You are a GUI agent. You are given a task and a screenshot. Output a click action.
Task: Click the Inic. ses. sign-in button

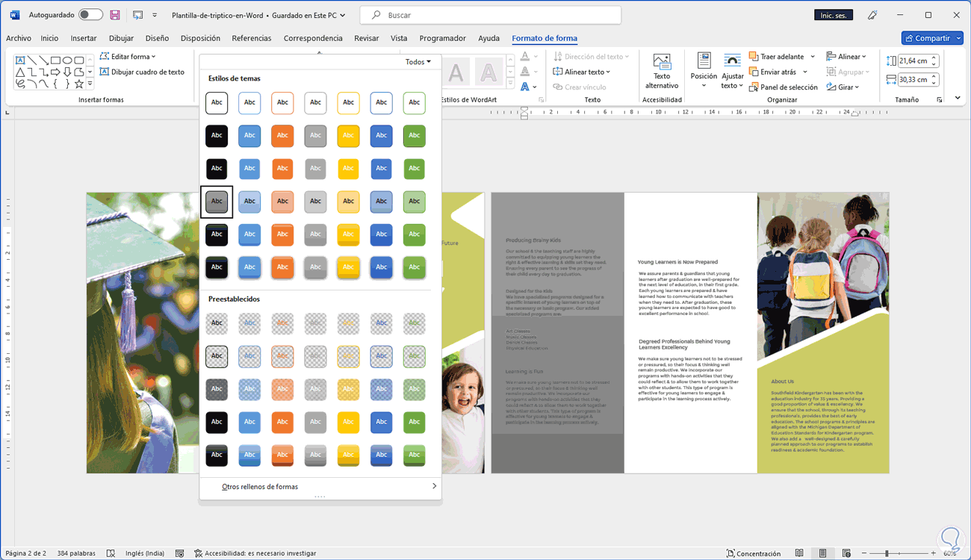[833, 15]
